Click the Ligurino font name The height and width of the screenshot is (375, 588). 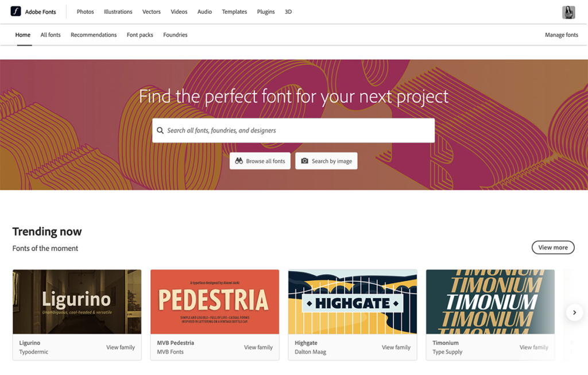coord(30,343)
